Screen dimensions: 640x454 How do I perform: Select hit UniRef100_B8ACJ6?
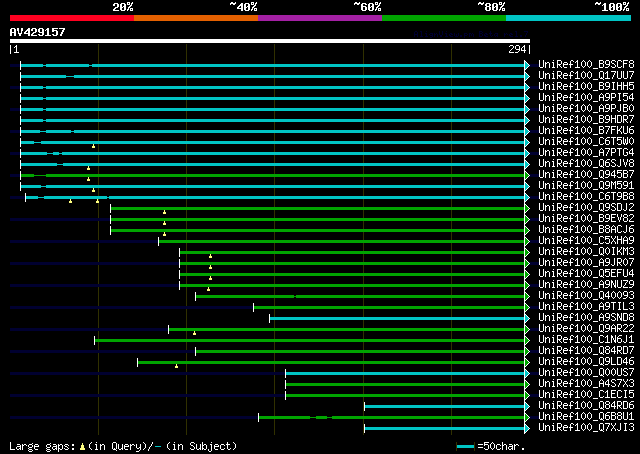coord(586,230)
